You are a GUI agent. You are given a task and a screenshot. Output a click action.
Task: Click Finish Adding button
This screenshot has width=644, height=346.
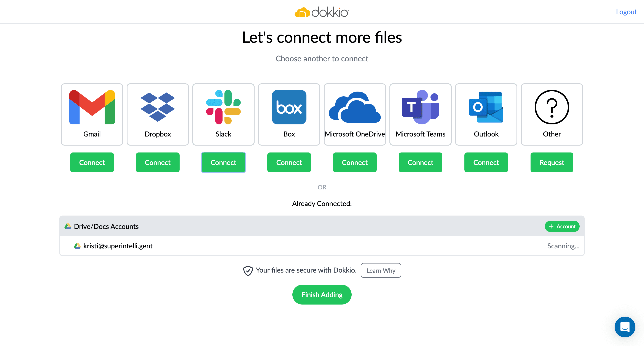(322, 295)
